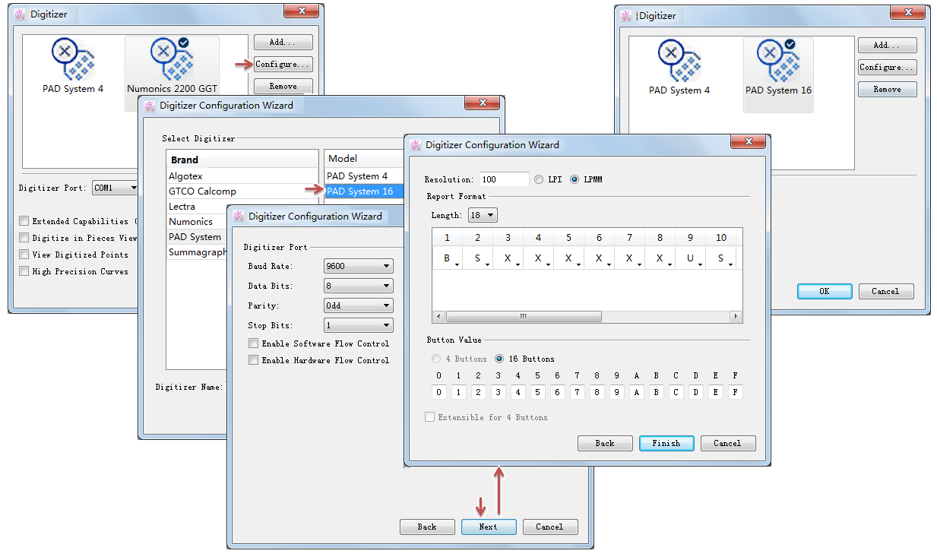Click the scroll right arrow in Report Format
Screen dimensions: 937x560
[735, 317]
